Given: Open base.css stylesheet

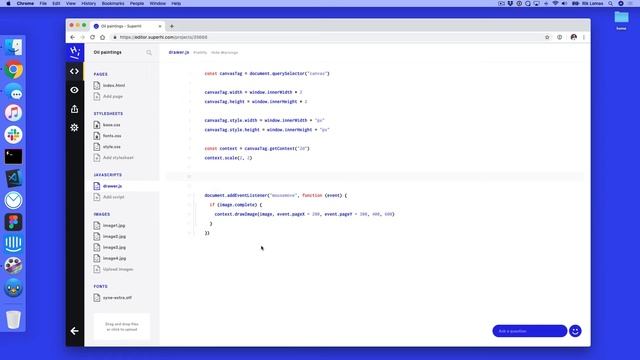Looking at the screenshot, I should (x=111, y=125).
